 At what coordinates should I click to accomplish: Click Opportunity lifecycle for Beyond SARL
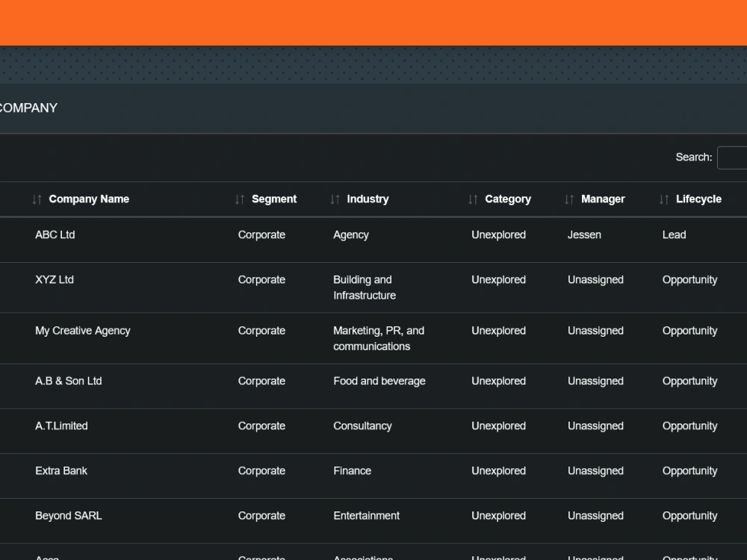coord(689,515)
